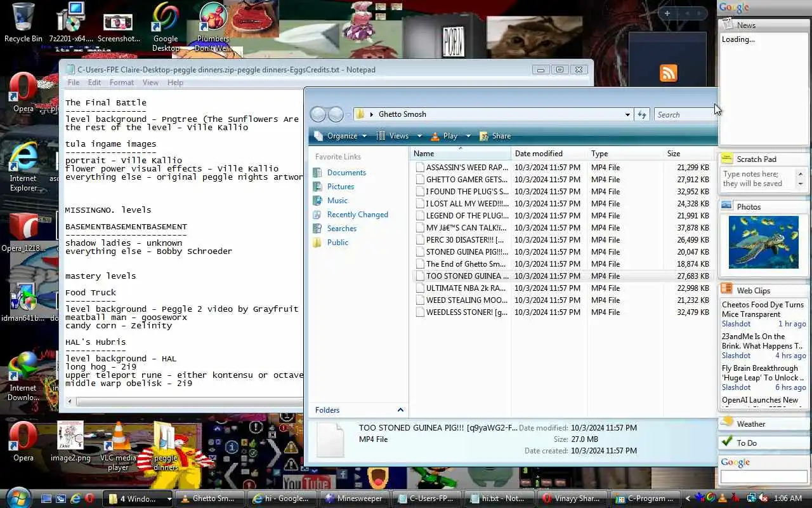
Task: Refresh the Ghetto Smosh folder view
Action: click(x=642, y=114)
